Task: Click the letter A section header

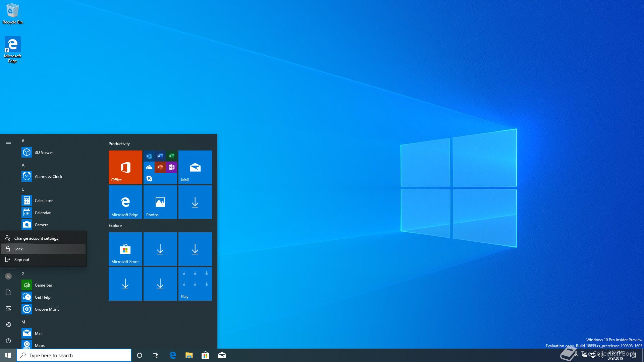Action: pyautogui.click(x=23, y=165)
